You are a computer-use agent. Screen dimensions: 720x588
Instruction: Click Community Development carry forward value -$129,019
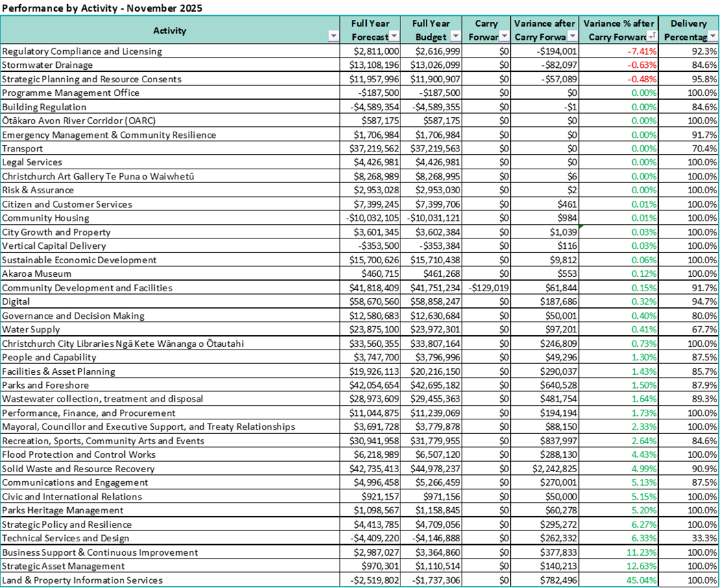[x=486, y=288]
